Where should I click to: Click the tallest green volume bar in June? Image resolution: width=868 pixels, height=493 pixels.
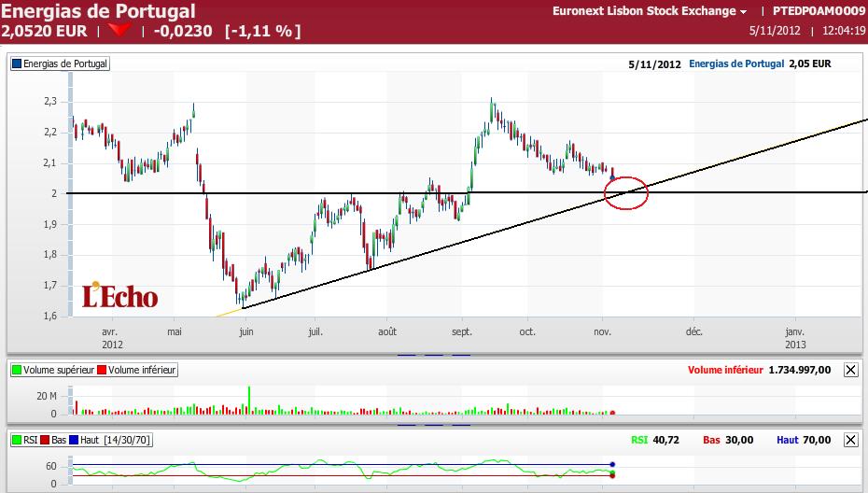pos(249,400)
